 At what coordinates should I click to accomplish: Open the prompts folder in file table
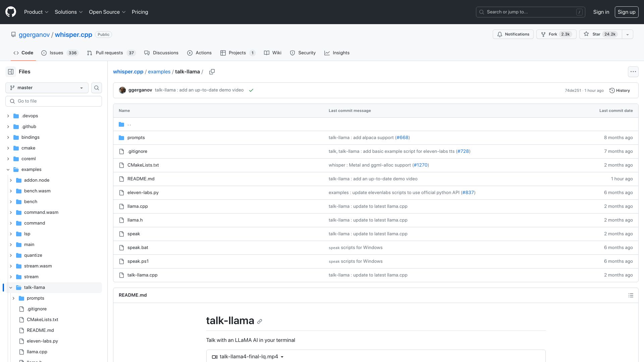pos(136,138)
